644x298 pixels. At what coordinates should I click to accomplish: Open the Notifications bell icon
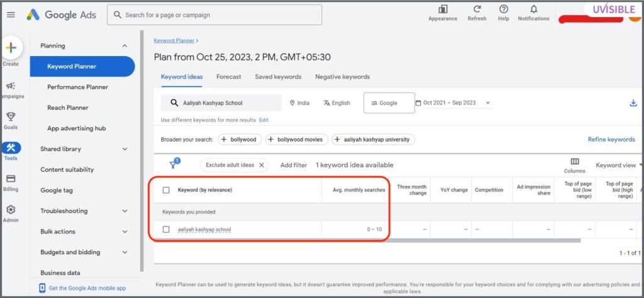pyautogui.click(x=533, y=9)
